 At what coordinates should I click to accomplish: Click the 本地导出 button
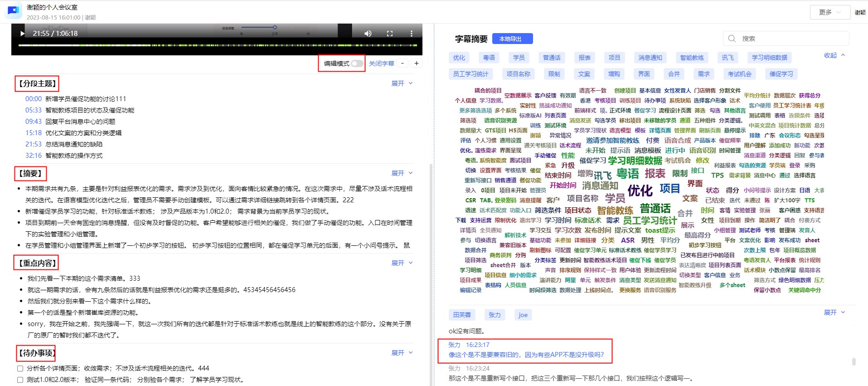(x=512, y=39)
